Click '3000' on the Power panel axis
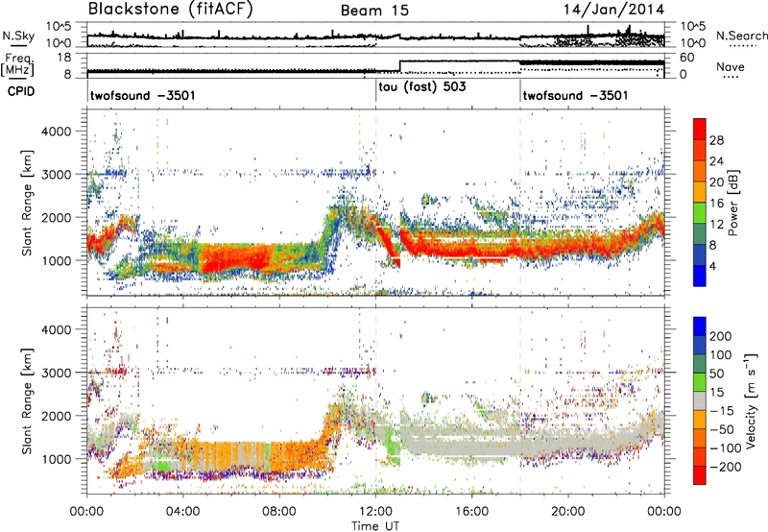 (x=57, y=175)
